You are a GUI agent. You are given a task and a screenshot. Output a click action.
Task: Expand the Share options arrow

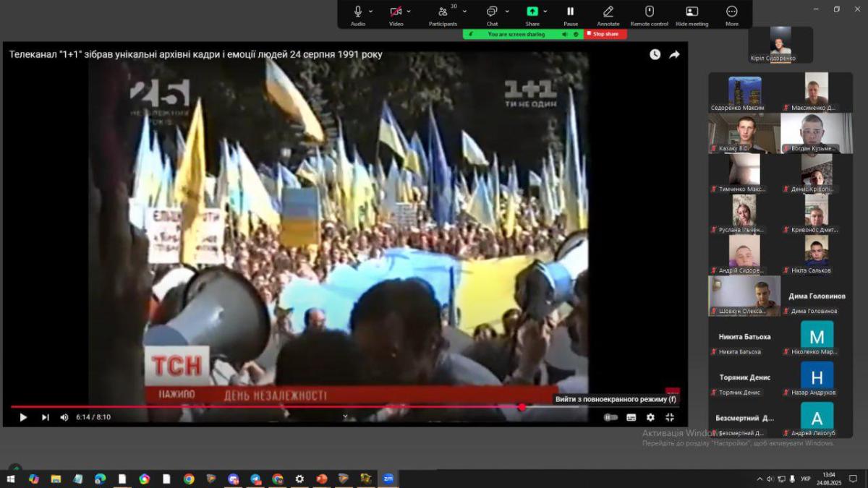[x=545, y=12]
